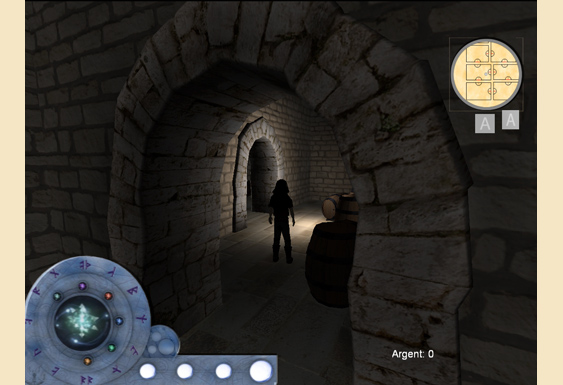This screenshot has height=385, width=563.
Task: Click the silhouetted character in the corridor
Action: [x=282, y=220]
